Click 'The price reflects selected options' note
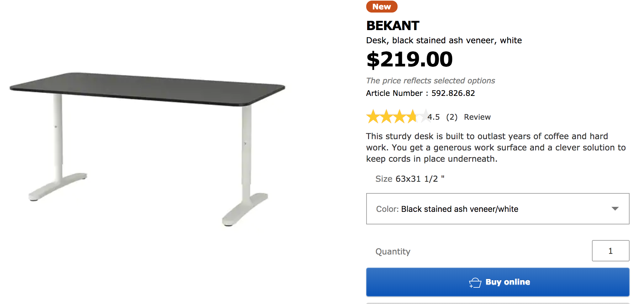Image resolution: width=644 pixels, height=304 pixels. click(x=430, y=81)
